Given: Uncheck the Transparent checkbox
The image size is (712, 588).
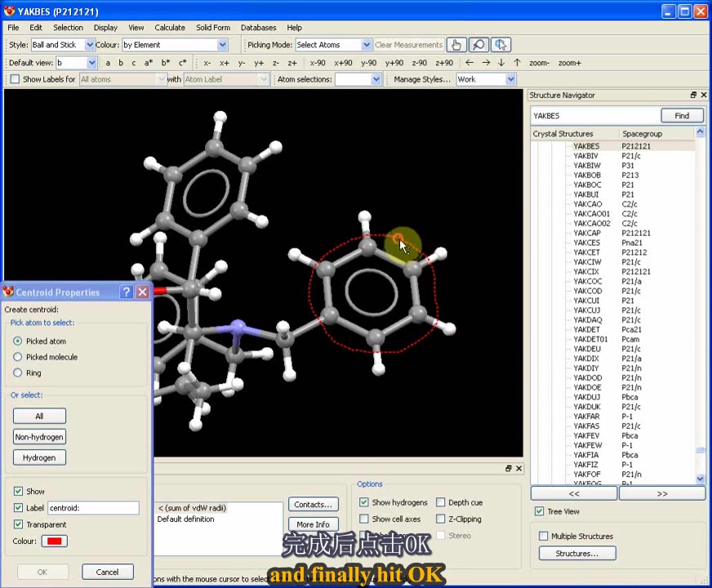Looking at the screenshot, I should coord(18,524).
